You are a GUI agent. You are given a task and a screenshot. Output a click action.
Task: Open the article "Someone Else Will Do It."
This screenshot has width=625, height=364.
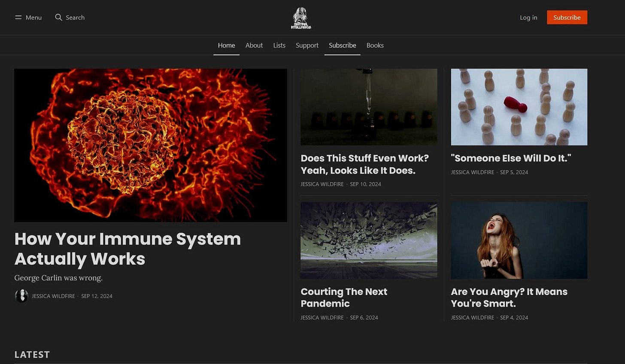pyautogui.click(x=511, y=158)
